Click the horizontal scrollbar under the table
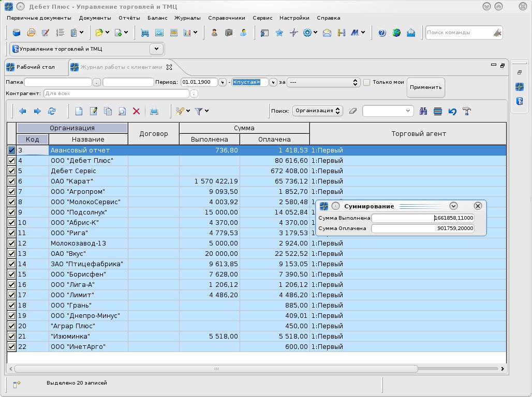Screen dimensions: 532x397 point(216,369)
